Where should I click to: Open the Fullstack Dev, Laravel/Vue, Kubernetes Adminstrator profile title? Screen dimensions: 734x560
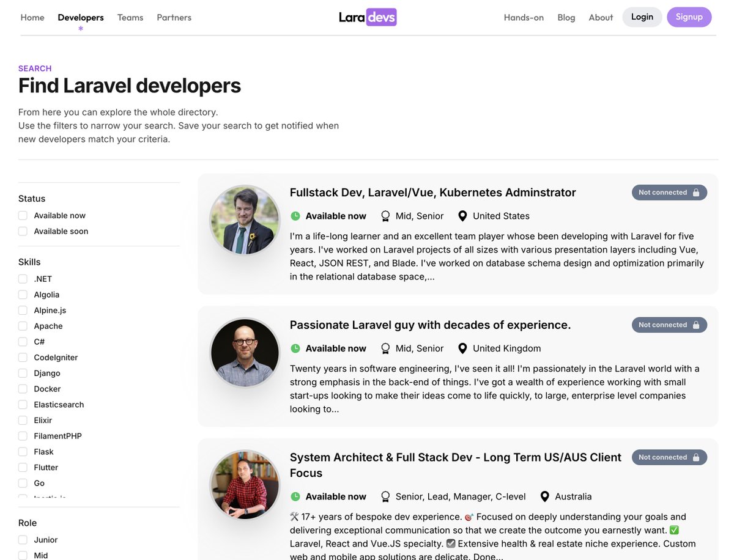coord(433,193)
